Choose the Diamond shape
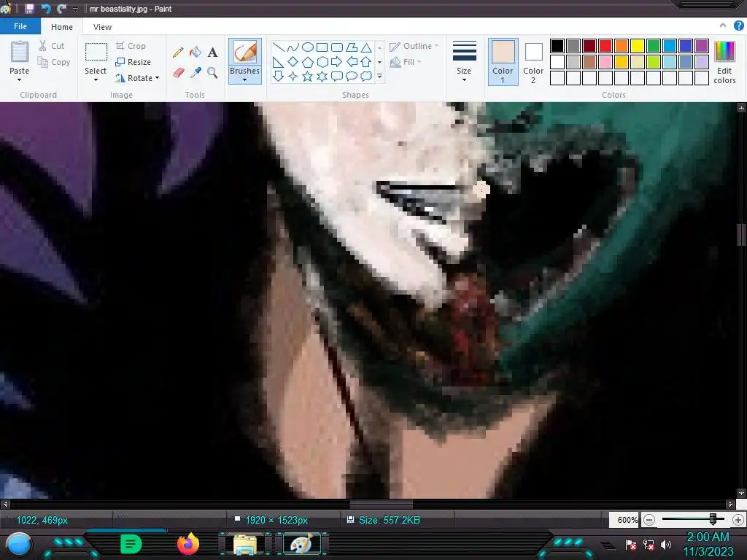Screen dimensions: 747x560 [x=293, y=62]
